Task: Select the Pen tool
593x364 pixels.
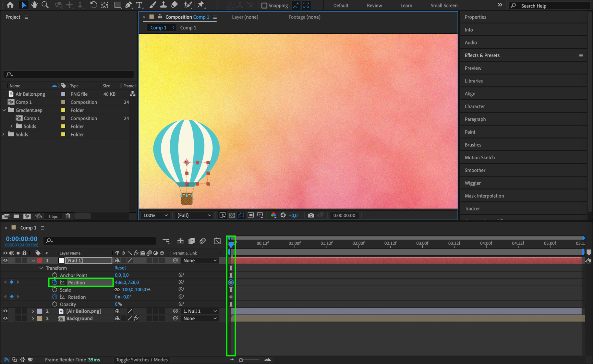Action: [128, 5]
